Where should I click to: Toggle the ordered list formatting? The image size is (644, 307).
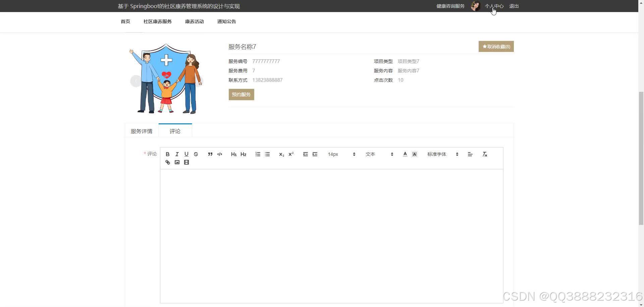point(258,154)
